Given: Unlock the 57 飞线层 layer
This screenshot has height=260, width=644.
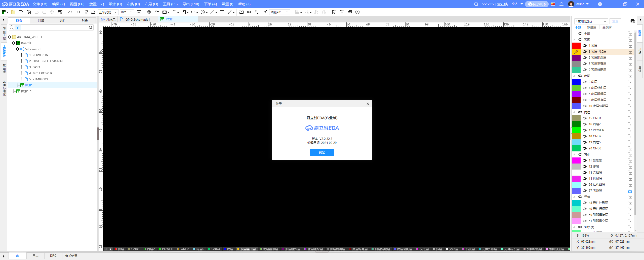Looking at the screenshot, I should tap(630, 191).
